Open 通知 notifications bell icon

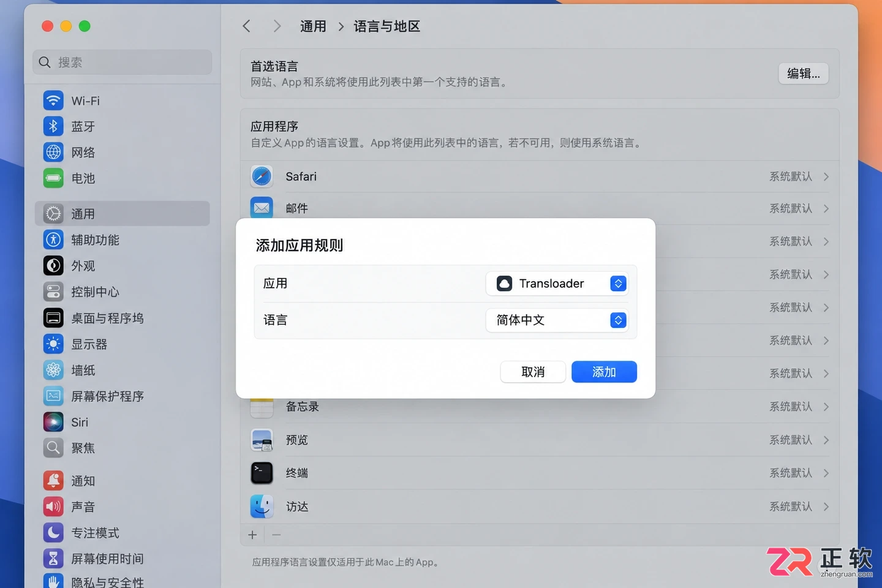(53, 481)
